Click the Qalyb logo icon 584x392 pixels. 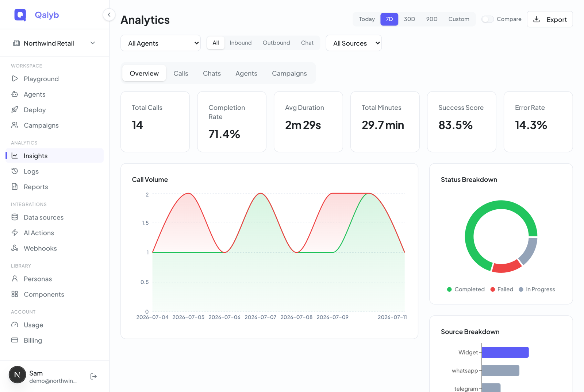pyautogui.click(x=20, y=15)
